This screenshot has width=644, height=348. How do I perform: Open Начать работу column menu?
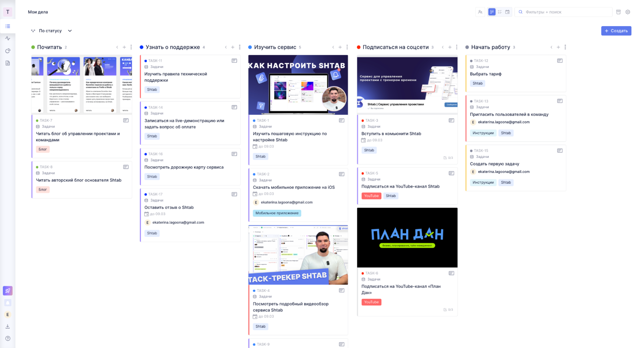click(x=565, y=47)
